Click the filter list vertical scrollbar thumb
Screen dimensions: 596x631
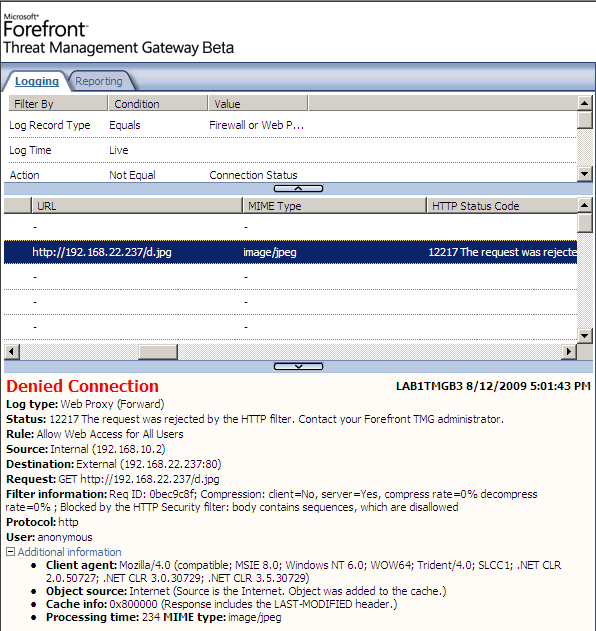[x=584, y=120]
